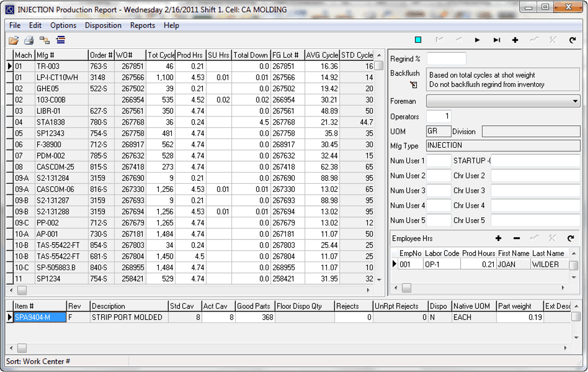The width and height of the screenshot is (588, 372).
Task: Expand the Foreman dropdown
Action: tap(576, 101)
